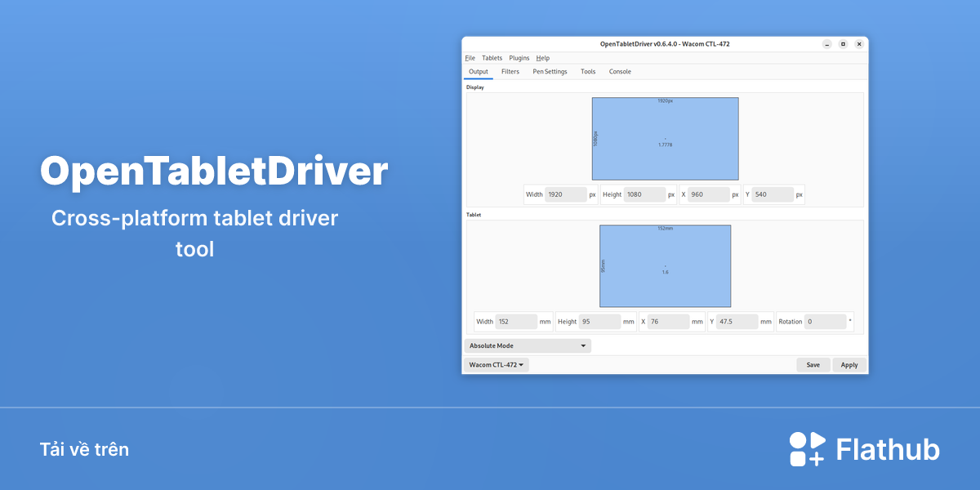Close the OpenTabletDriver window

coord(859,44)
